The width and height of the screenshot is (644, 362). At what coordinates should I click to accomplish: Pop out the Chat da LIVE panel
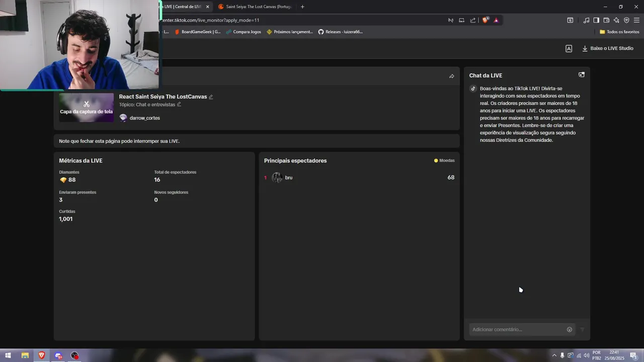582,75
